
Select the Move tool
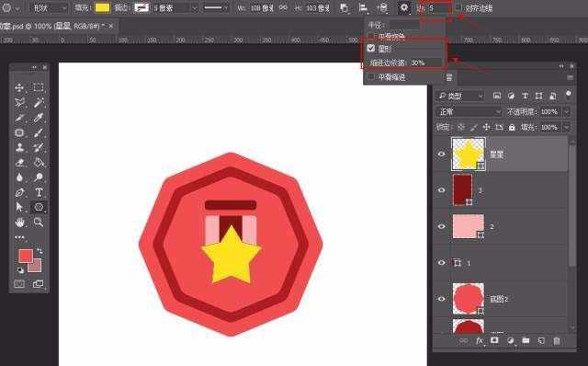click(19, 87)
